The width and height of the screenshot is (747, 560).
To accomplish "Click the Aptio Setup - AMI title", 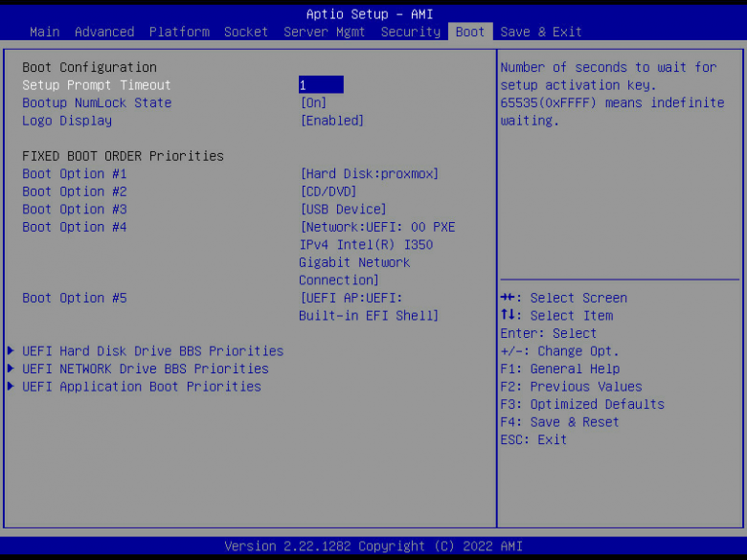I will pyautogui.click(x=370, y=14).
